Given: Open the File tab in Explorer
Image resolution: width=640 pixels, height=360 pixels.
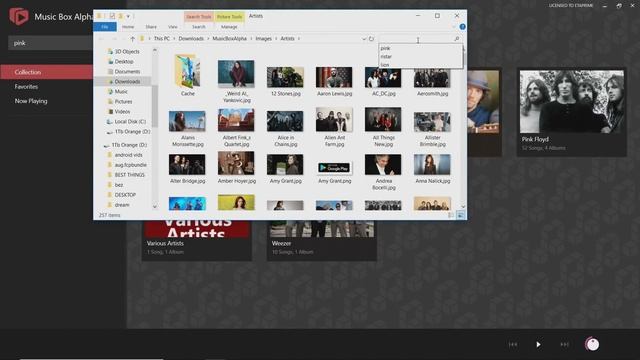Looking at the screenshot, I should coord(105,27).
